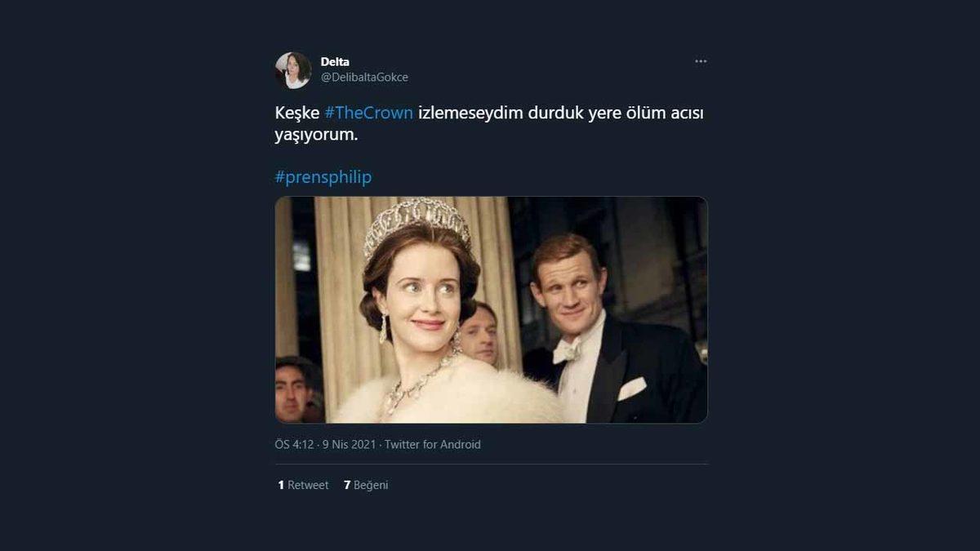980x551 pixels.
Task: Open the Twitter for Android source link
Action: coord(434,445)
